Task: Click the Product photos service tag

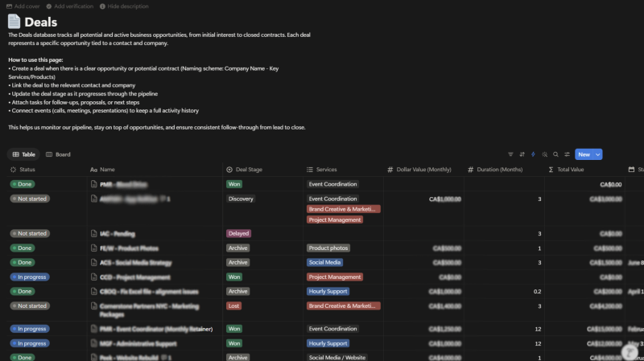Action: [x=328, y=248]
